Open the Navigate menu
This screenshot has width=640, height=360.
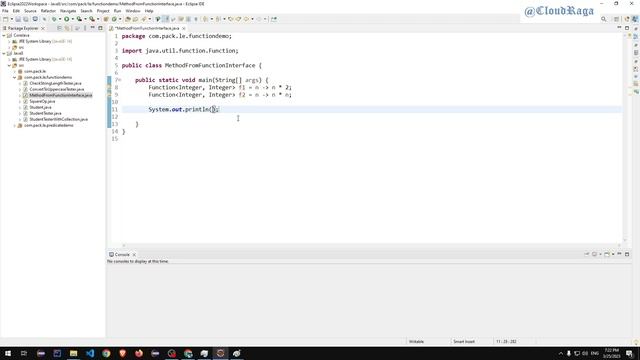(x=68, y=11)
